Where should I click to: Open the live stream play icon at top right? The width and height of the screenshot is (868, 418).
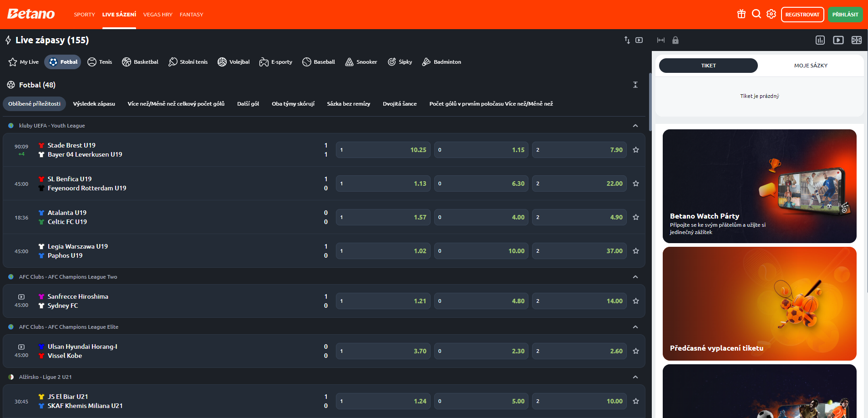tap(838, 40)
